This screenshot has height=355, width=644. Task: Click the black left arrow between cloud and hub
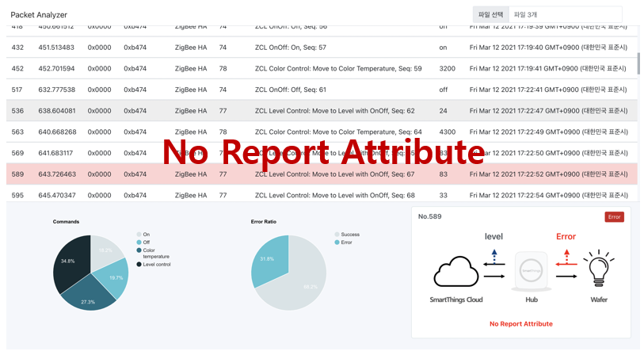click(494, 264)
